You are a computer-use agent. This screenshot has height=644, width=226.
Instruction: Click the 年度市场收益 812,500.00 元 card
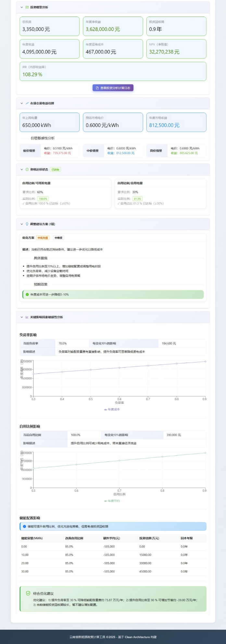coord(176,122)
